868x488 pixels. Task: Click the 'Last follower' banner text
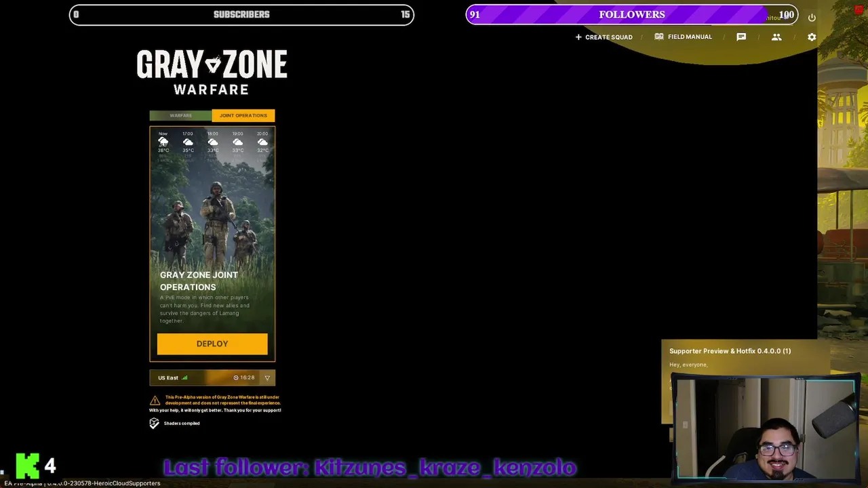tap(370, 468)
